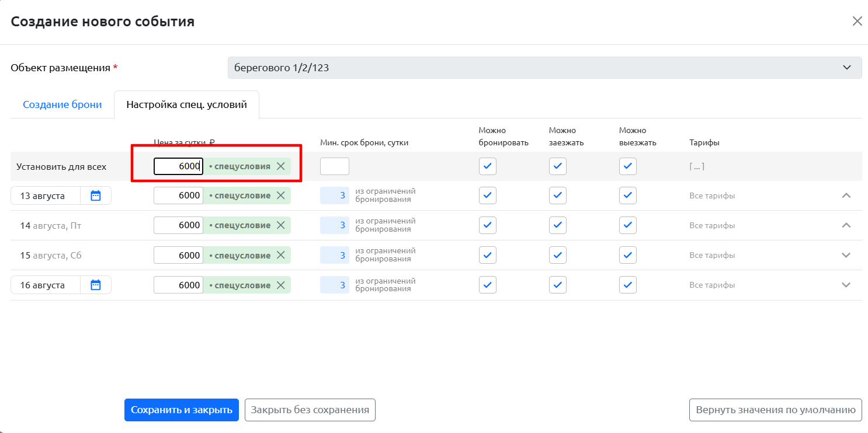Toggle Можно заезжать for all dates
The image size is (868, 433).
tap(558, 166)
